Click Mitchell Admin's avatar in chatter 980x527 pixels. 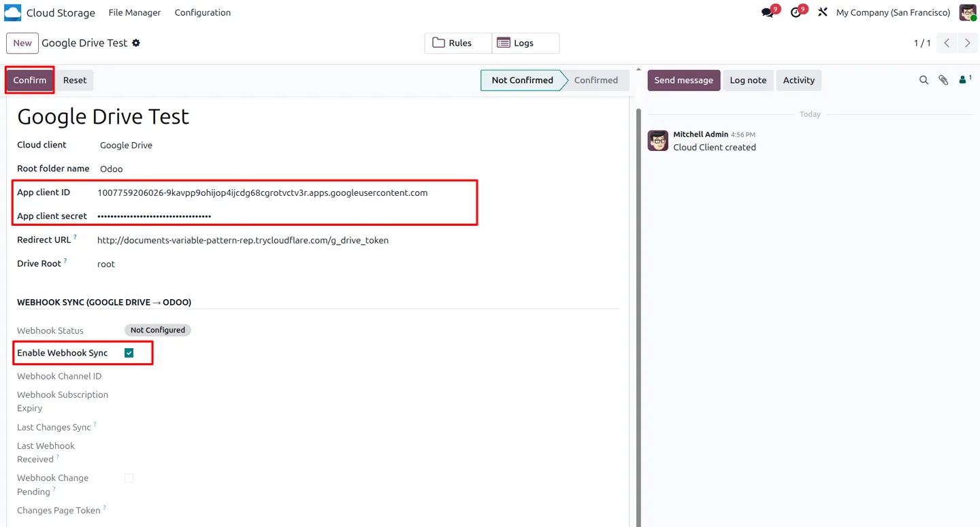tap(658, 141)
